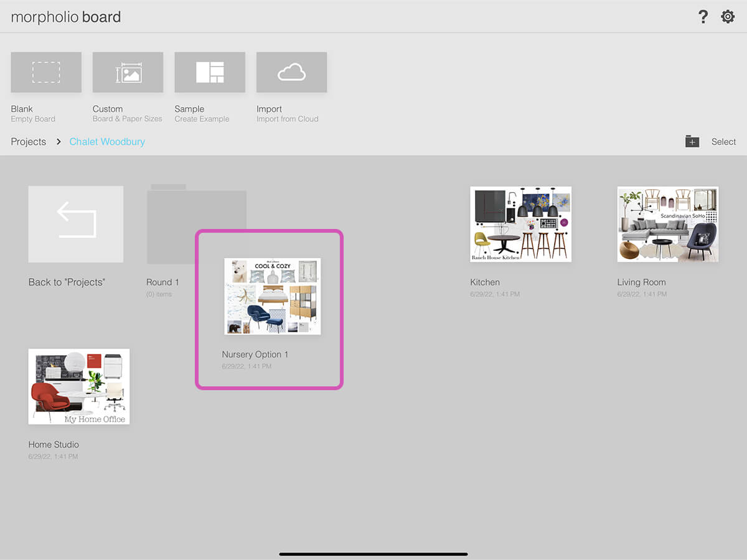Open the help question mark icon
747x560 pixels.
pyautogui.click(x=703, y=17)
